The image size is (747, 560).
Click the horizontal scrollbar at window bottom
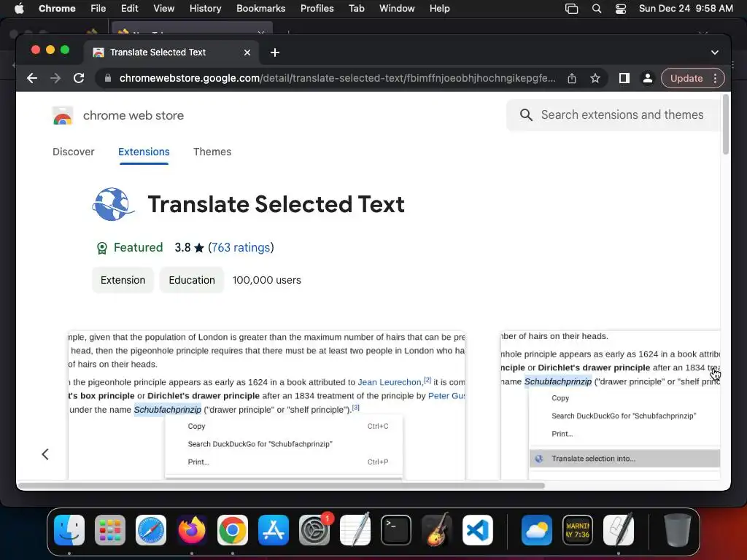tap(281, 486)
